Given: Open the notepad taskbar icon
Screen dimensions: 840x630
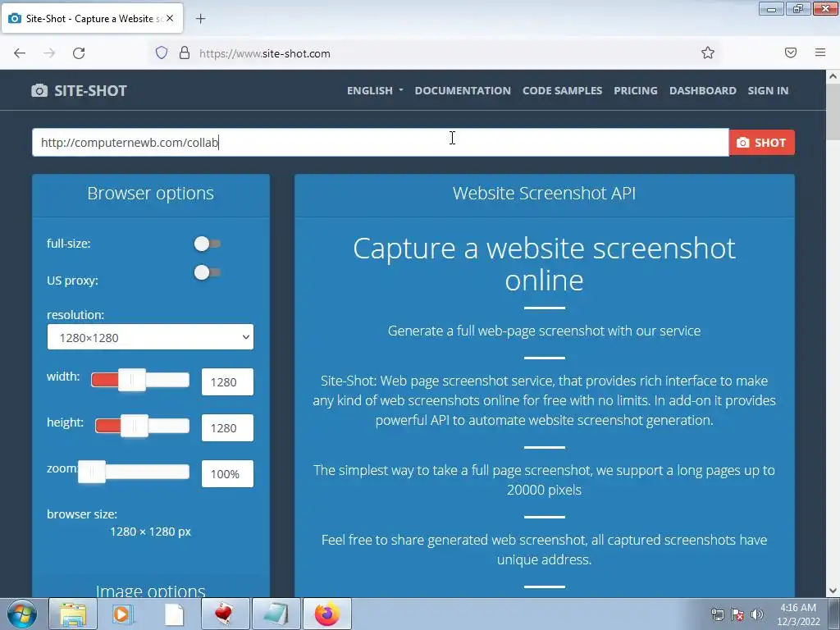Looking at the screenshot, I should coord(276,614).
